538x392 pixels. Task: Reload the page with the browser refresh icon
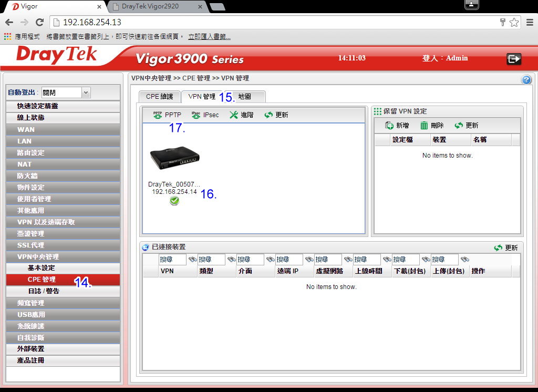tap(40, 22)
